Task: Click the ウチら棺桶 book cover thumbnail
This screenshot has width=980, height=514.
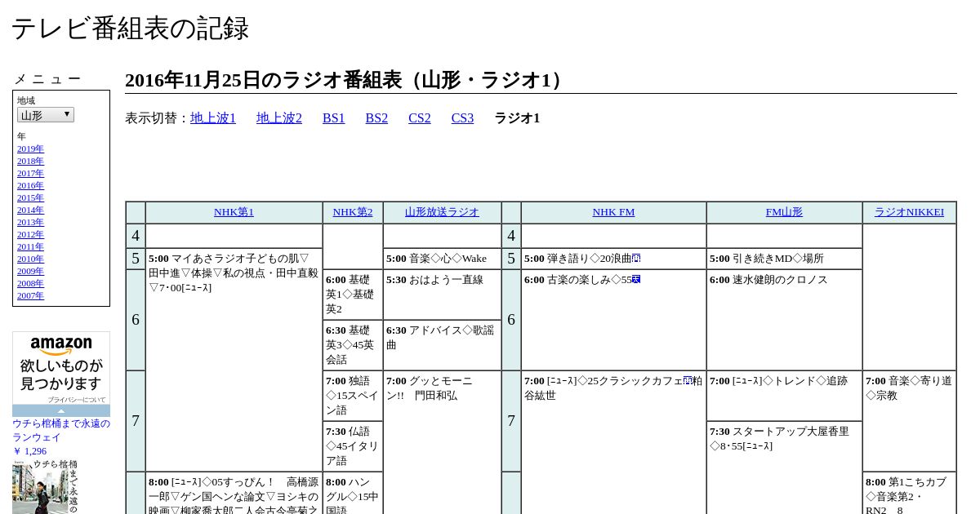Action: tap(45, 487)
